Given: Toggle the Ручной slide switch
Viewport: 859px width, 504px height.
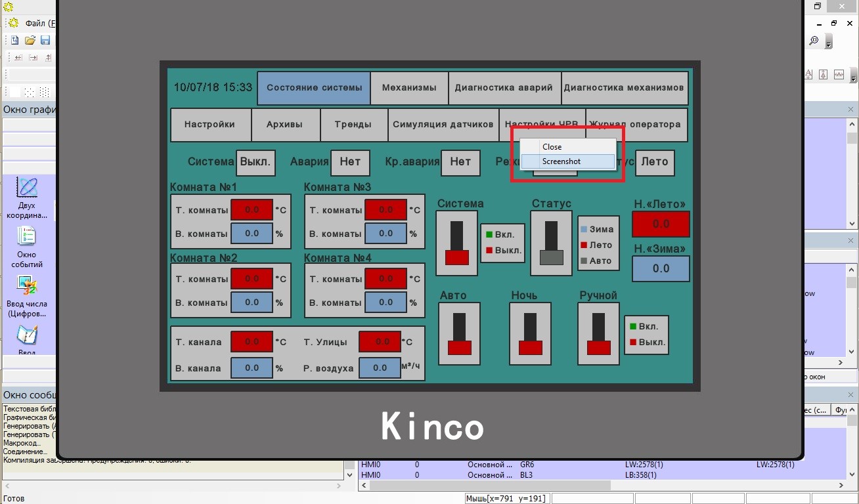Looking at the screenshot, I should coord(599,333).
